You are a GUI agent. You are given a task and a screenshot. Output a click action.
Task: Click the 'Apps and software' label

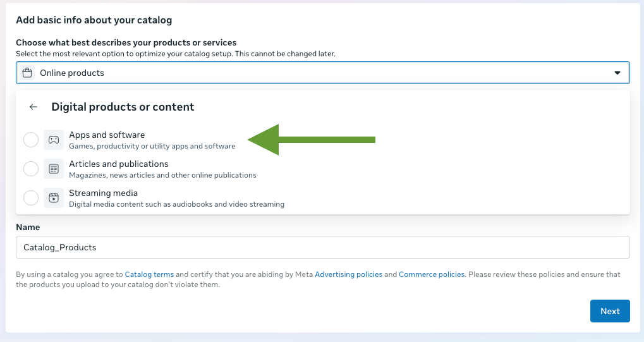tap(107, 135)
